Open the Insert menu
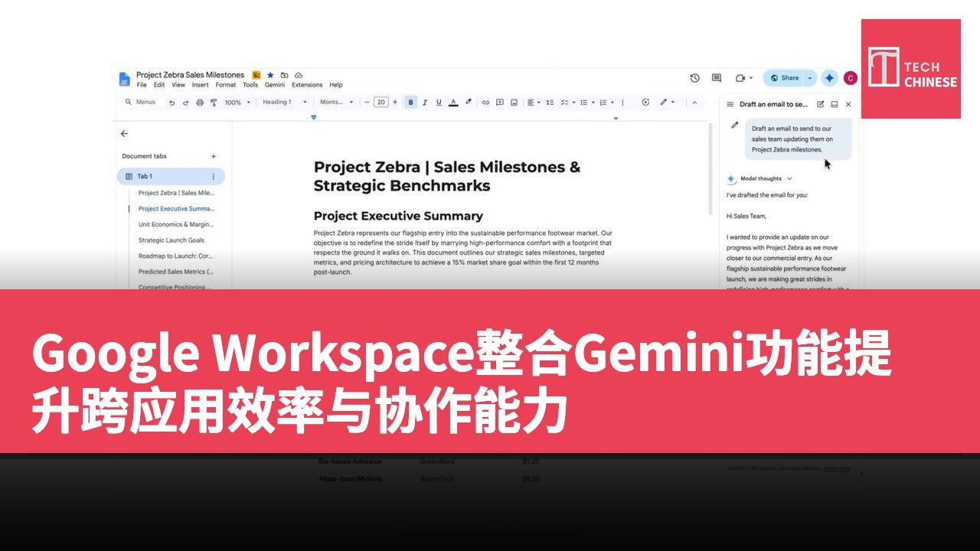This screenshot has width=980, height=551. coord(201,85)
